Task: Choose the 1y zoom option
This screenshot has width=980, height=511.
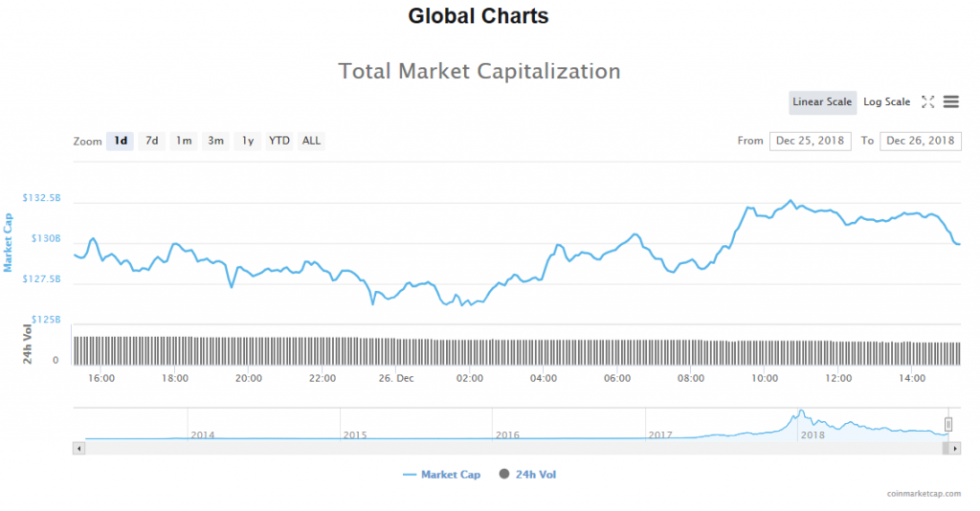Action: 248,142
